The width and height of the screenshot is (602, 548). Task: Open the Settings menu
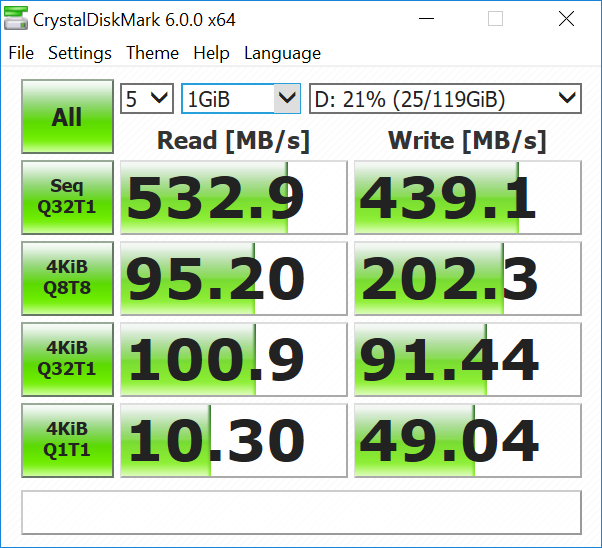[x=80, y=53]
